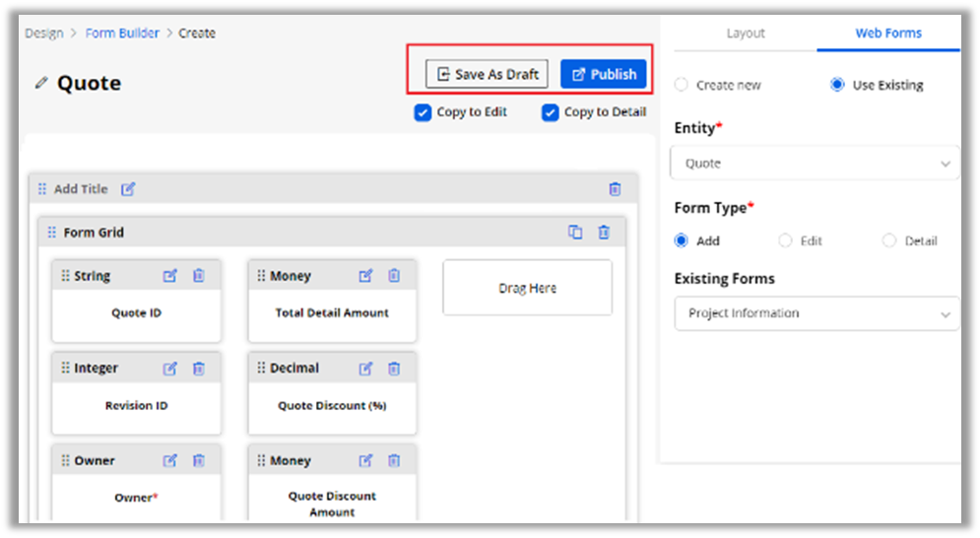This screenshot has height=538, width=980.
Task: Toggle the Copy to Detail checkbox
Action: tap(551, 112)
